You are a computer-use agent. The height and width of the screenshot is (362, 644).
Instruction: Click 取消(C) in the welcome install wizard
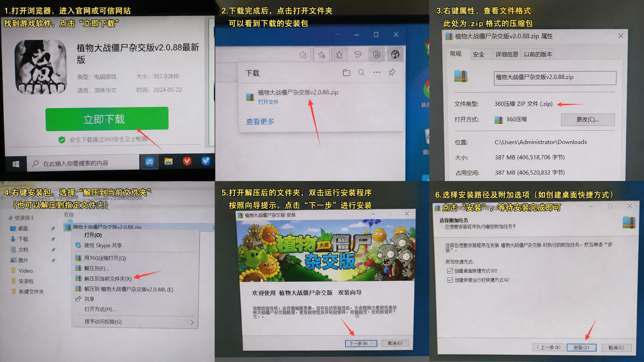[x=395, y=343]
